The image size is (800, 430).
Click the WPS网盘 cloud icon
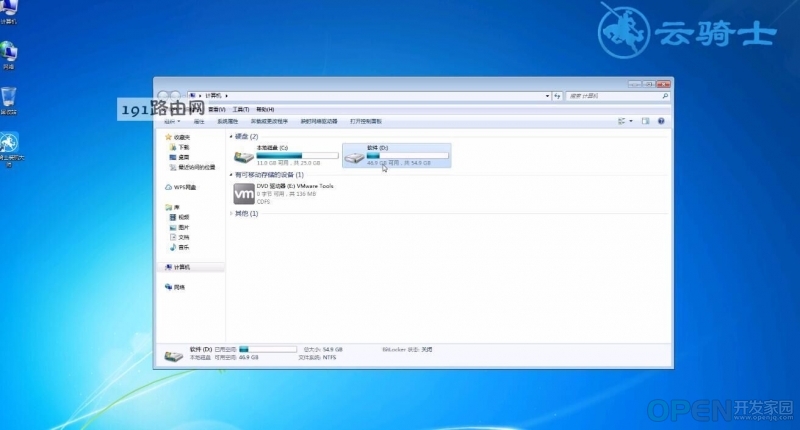pyautogui.click(x=168, y=187)
